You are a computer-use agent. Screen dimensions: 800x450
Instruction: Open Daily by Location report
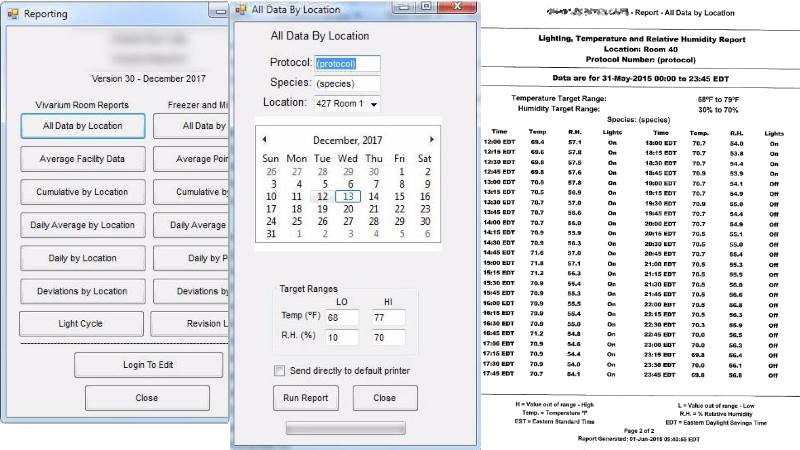[83, 258]
